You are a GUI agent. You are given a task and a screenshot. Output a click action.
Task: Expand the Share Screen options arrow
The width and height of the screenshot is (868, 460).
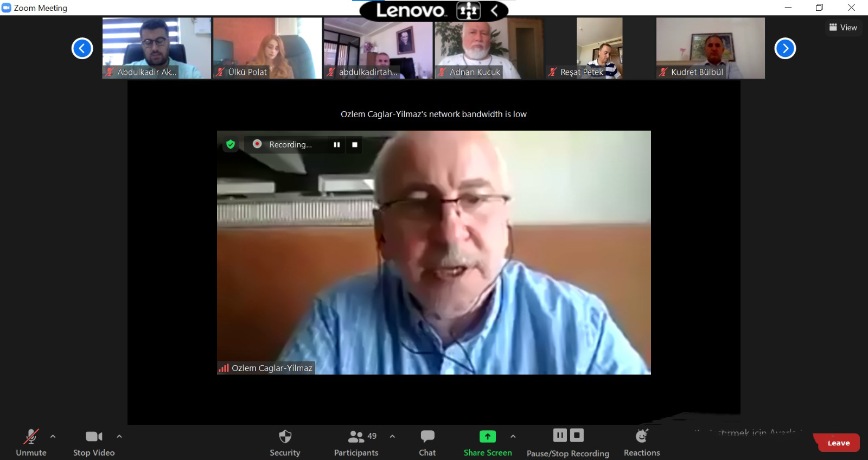pos(513,436)
